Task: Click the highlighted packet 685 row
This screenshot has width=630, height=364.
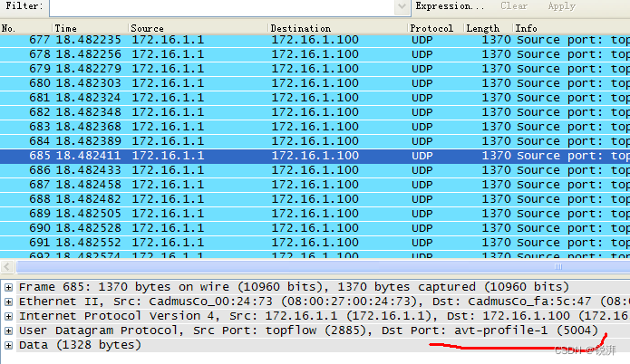Action: tap(315, 156)
